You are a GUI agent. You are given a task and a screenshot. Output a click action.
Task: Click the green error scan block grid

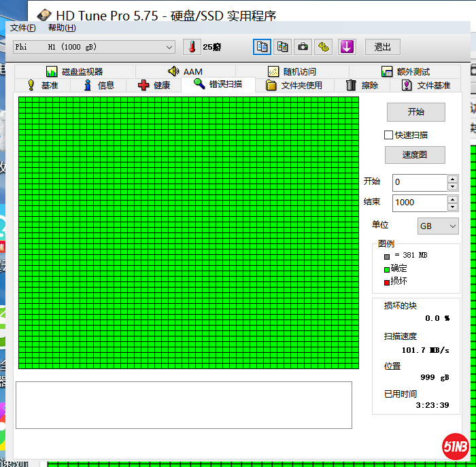pyautogui.click(x=188, y=232)
